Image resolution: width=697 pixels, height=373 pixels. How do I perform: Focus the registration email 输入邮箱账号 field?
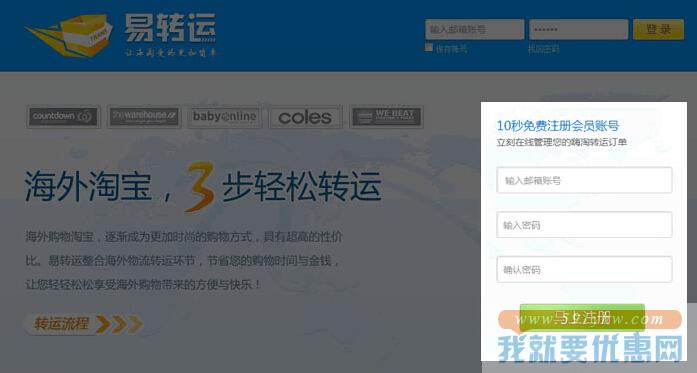584,180
